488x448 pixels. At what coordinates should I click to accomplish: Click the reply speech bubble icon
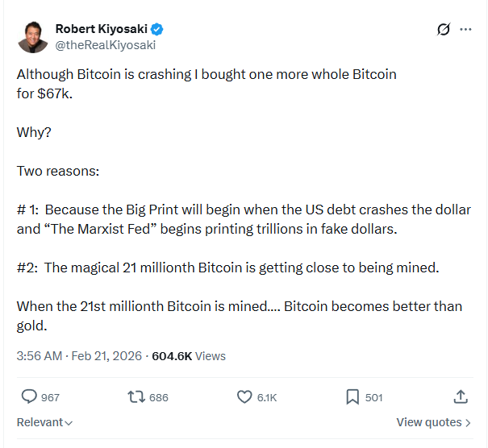coord(29,396)
